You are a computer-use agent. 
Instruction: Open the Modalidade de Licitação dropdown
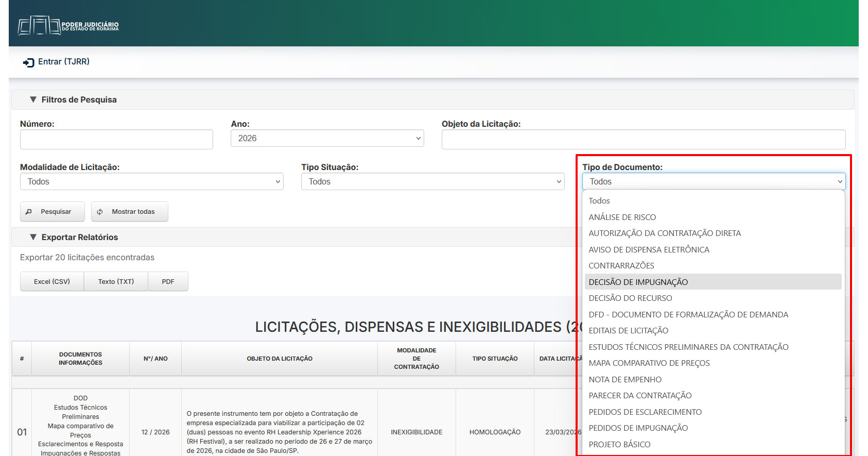[151, 182]
